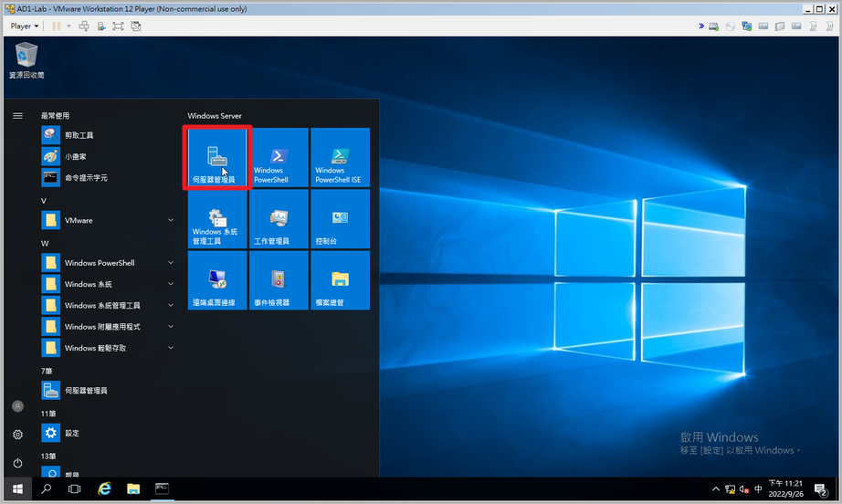The width and height of the screenshot is (842, 504).
Task: Open the dropdown arrow next to pause button
Action: (x=68, y=26)
